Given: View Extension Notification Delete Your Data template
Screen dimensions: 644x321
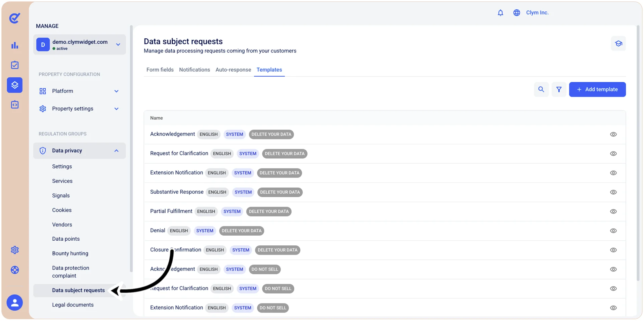Looking at the screenshot, I should 613,173.
